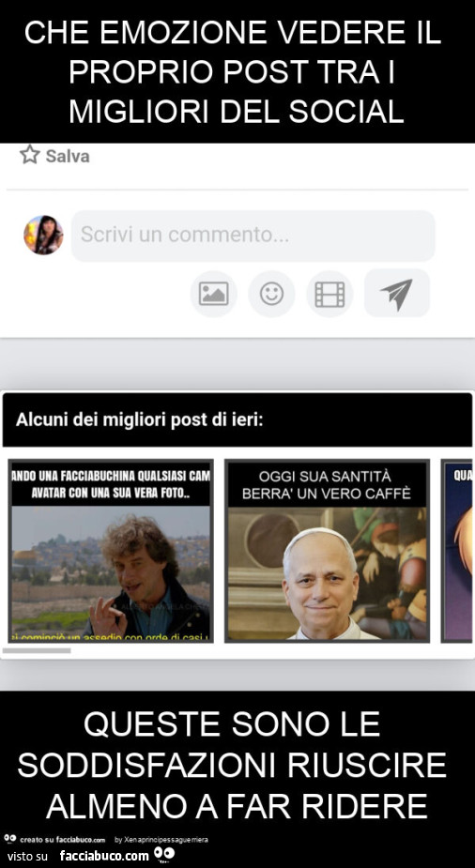
Task: Send the comment with paper plane button
Action: (x=397, y=294)
